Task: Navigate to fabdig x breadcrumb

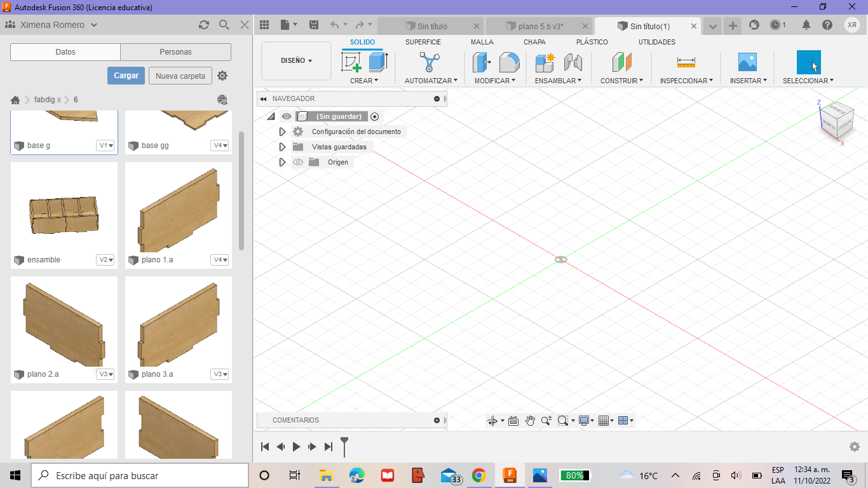Action: pos(48,100)
